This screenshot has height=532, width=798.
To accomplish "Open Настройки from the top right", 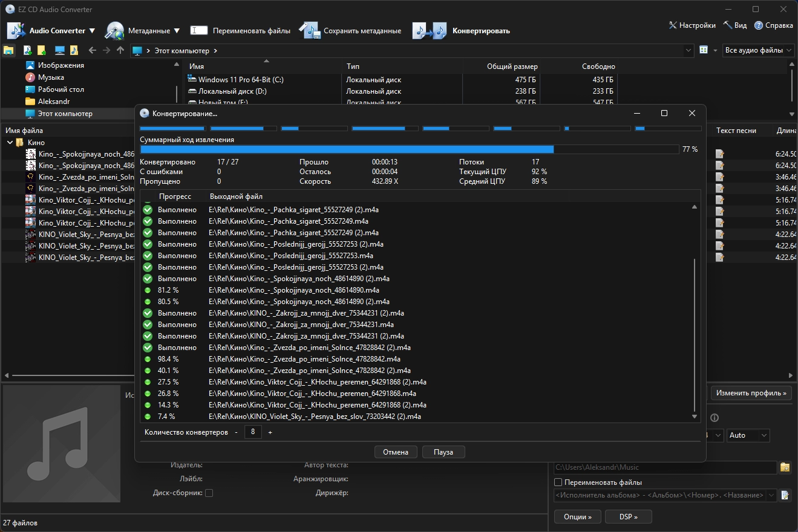I will coord(692,25).
